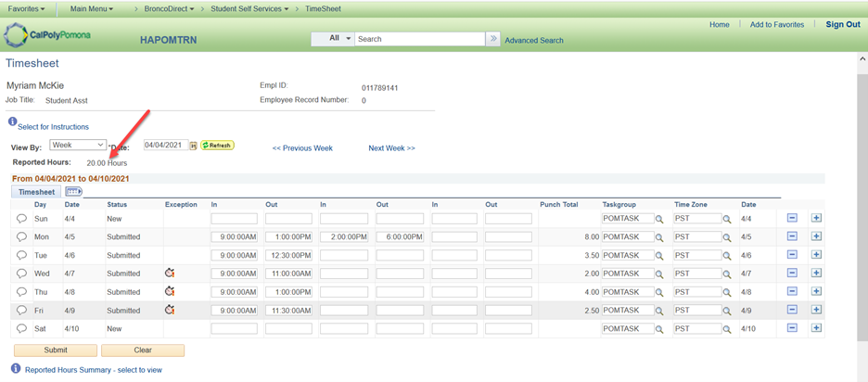Look up Time Zone for Tuesday row
868x382 pixels.
tap(728, 256)
